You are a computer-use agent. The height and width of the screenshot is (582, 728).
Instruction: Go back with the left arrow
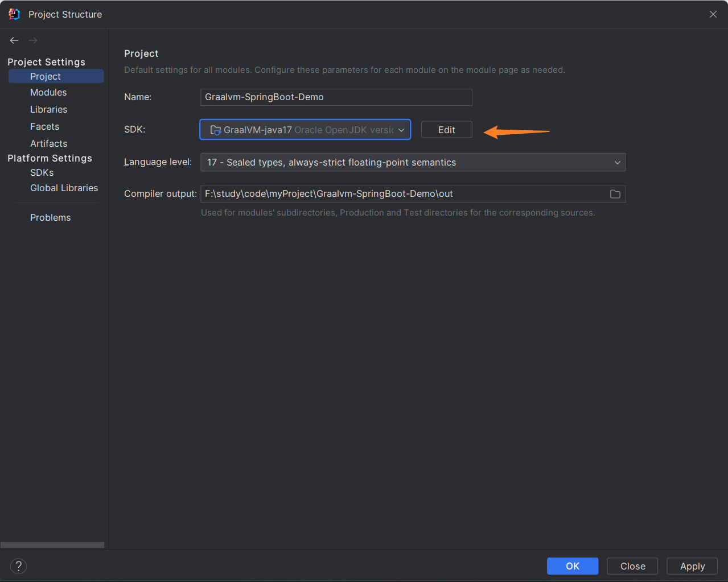coord(14,40)
